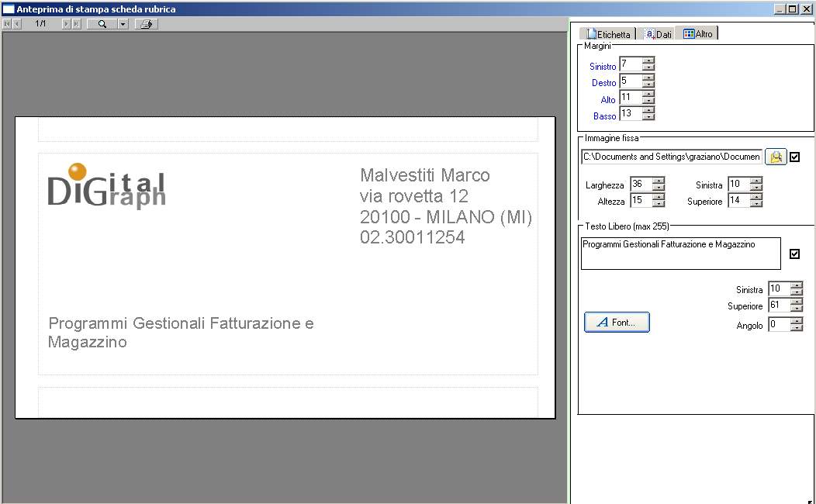Click the address "via rovetta 12"
This screenshot has width=816, height=504.
[x=413, y=196]
